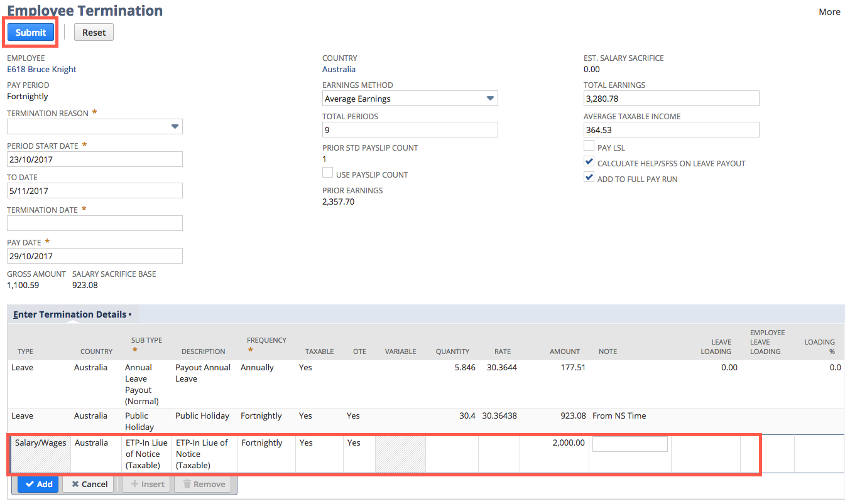Disable Calculate HELP/SFSS on Leave Payout

tap(589, 161)
